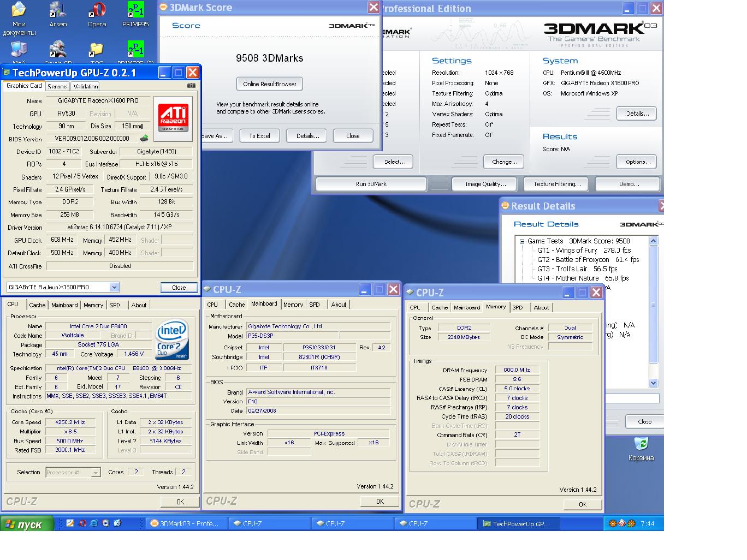Click Run 3DMark button
The height and width of the screenshot is (560, 747).
click(371, 184)
